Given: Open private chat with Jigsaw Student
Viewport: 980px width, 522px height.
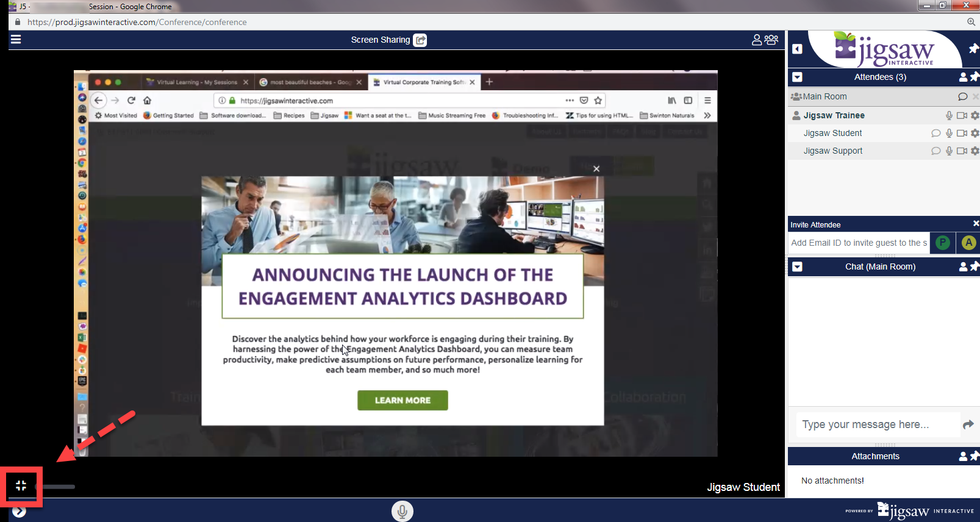Looking at the screenshot, I should point(935,133).
